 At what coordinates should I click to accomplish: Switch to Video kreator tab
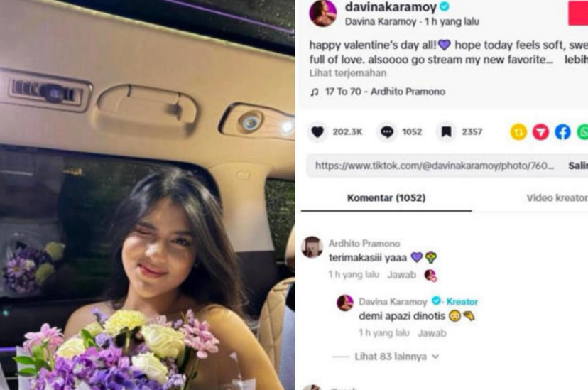click(557, 198)
